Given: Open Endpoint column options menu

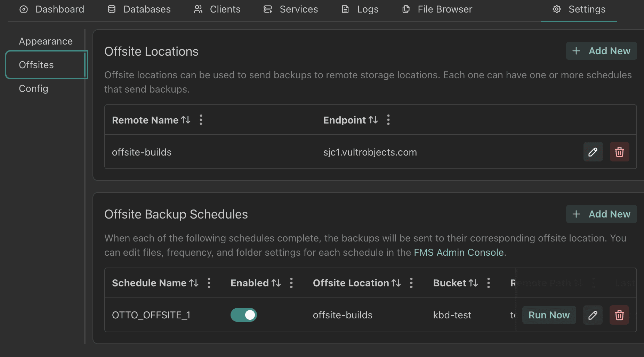Looking at the screenshot, I should coord(388,120).
